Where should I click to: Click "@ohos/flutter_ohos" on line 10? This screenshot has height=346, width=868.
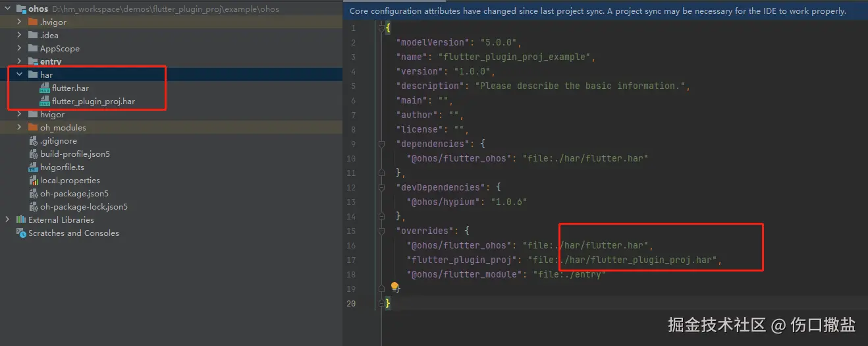tap(458, 158)
